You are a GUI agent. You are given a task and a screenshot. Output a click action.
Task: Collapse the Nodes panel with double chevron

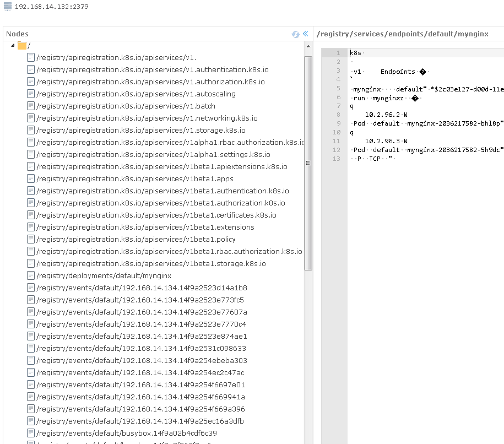(305, 34)
